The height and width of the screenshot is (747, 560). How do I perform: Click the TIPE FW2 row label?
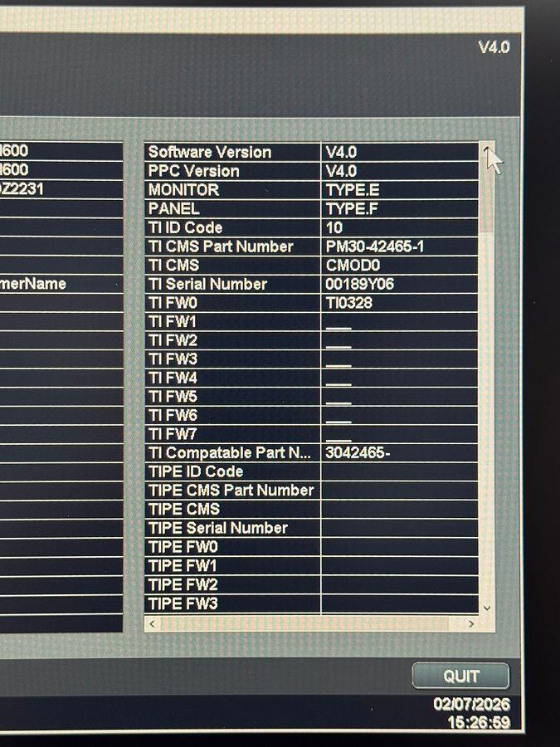coord(183,584)
